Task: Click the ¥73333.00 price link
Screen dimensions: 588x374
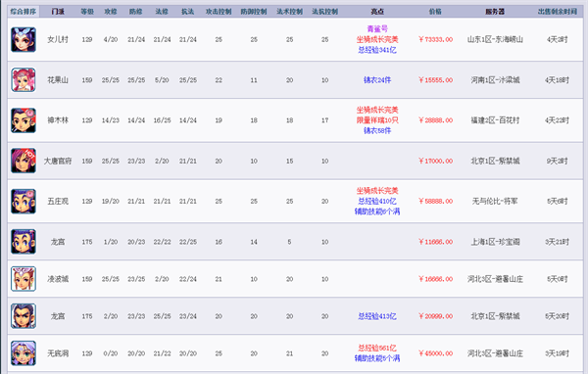Action: pos(435,39)
